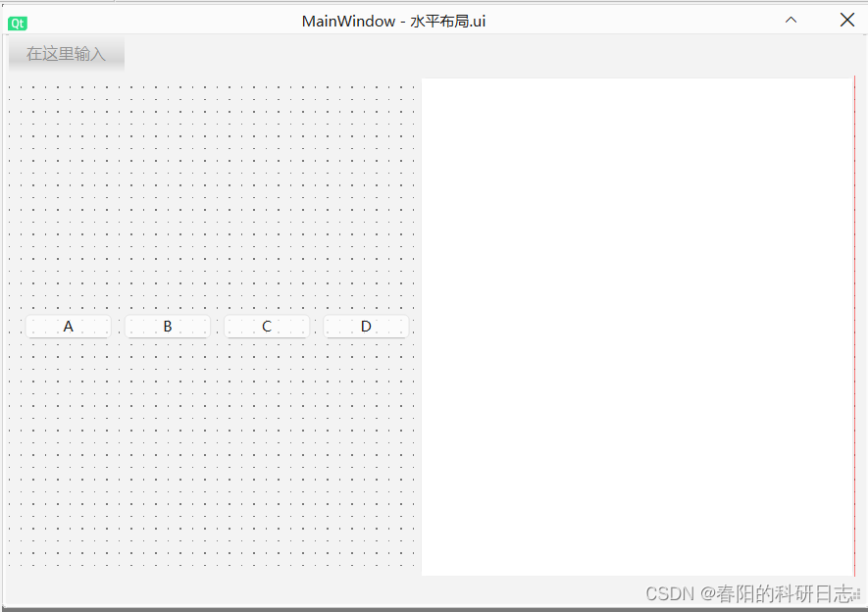The height and width of the screenshot is (612, 868).
Task: Click the spacer gap between buttons B and C
Action: [216, 326]
